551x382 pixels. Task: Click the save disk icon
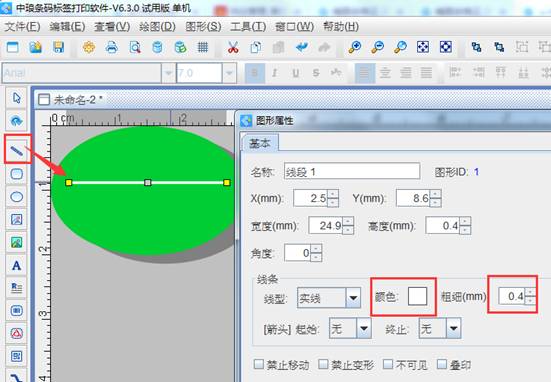[58, 47]
